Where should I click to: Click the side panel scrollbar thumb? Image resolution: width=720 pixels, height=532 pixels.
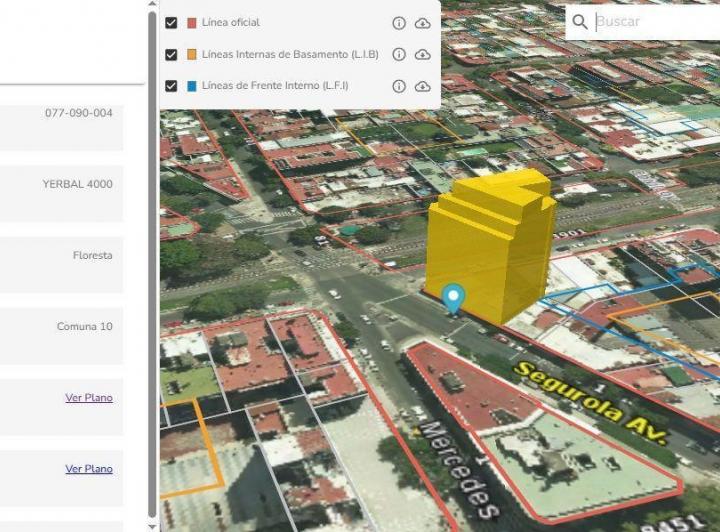152,264
